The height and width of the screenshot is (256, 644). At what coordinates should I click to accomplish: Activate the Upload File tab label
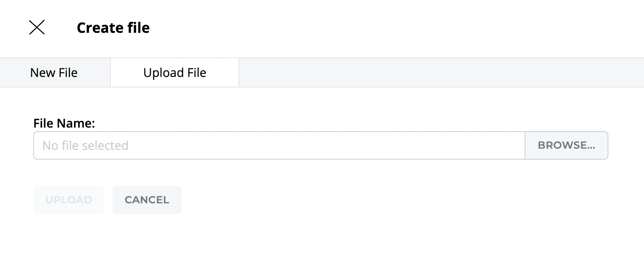click(x=175, y=73)
